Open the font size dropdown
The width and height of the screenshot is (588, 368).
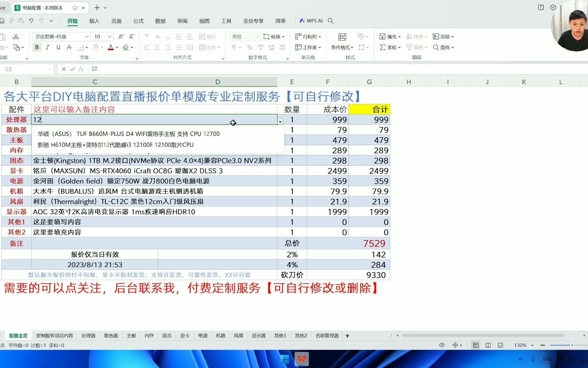pos(110,36)
